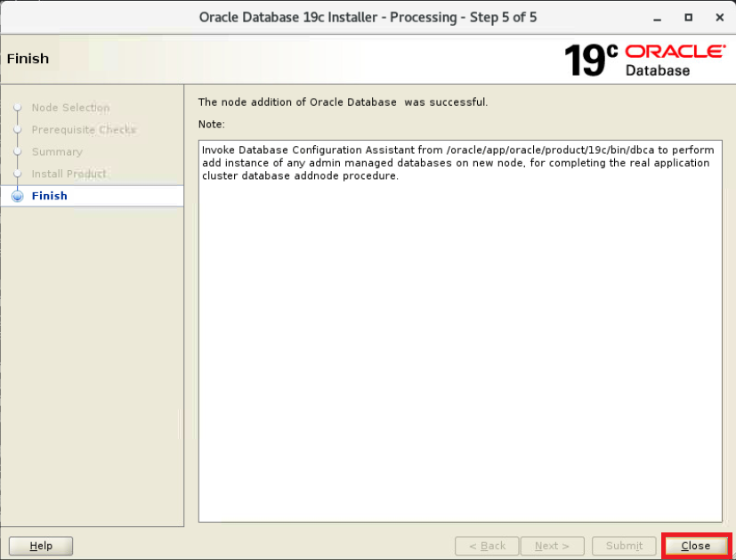
Task: Open the Help button
Action: 41,546
